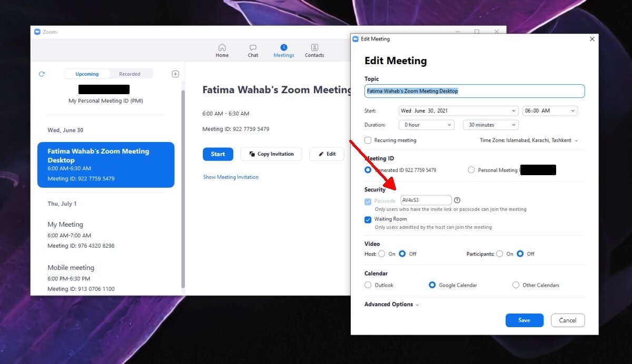This screenshot has width=632, height=364.
Task: Enable the Recurring meeting checkbox
Action: tap(367, 140)
